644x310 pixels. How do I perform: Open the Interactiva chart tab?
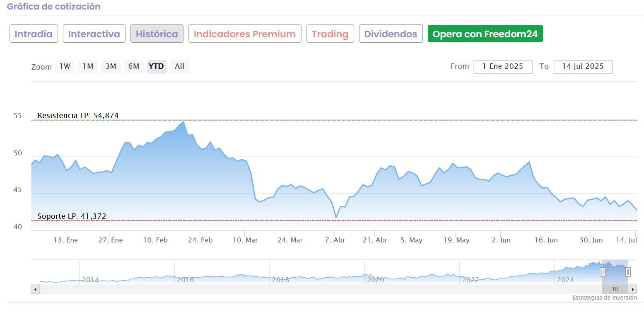click(x=94, y=34)
